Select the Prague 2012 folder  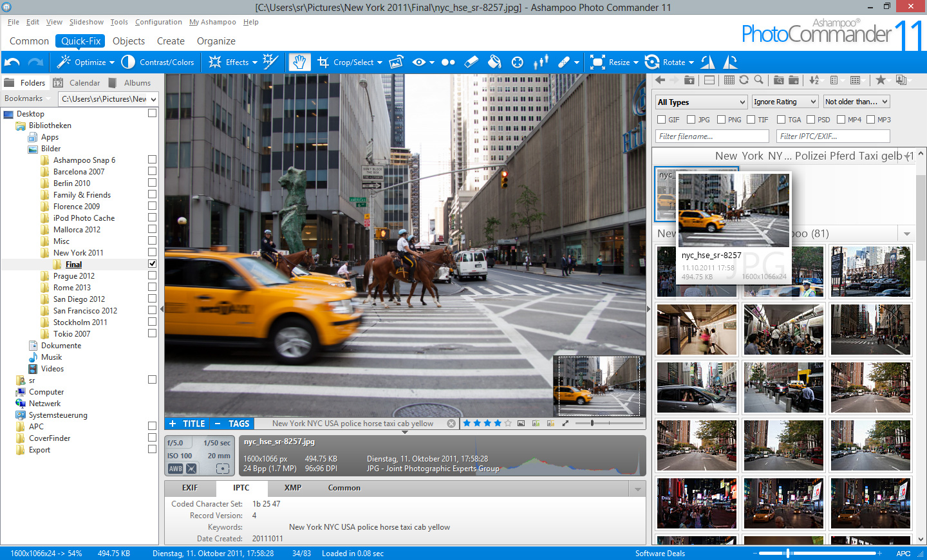pyautogui.click(x=74, y=276)
